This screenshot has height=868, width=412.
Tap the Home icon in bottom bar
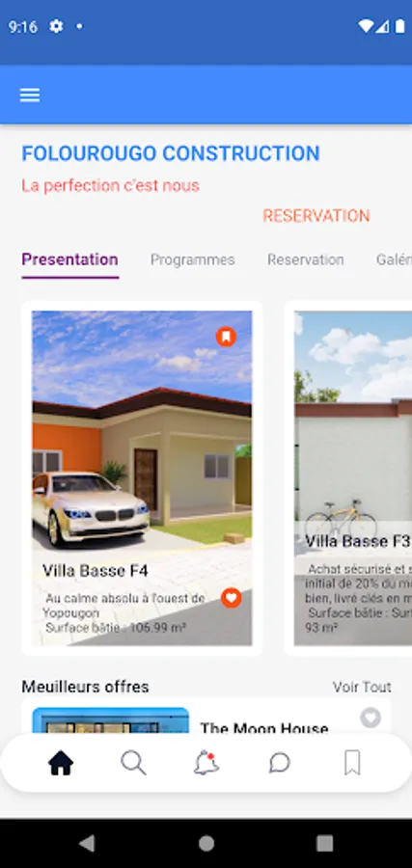tap(61, 764)
